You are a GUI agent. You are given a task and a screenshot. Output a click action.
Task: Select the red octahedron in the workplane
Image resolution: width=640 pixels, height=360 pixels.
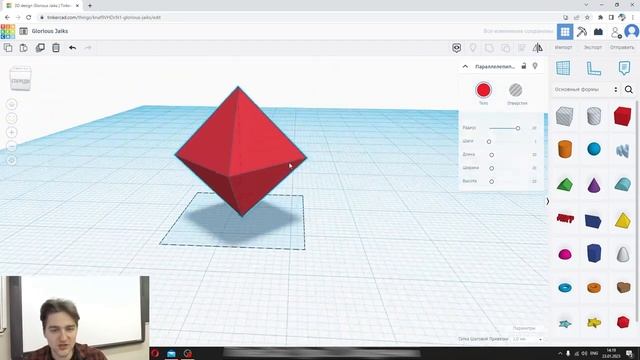point(240,151)
